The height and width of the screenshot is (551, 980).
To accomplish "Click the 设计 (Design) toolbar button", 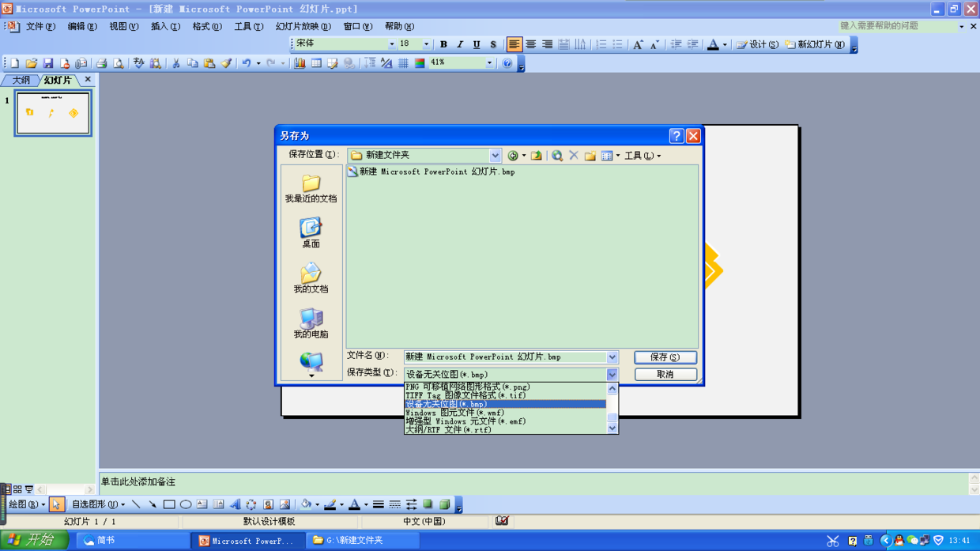I will pyautogui.click(x=757, y=45).
